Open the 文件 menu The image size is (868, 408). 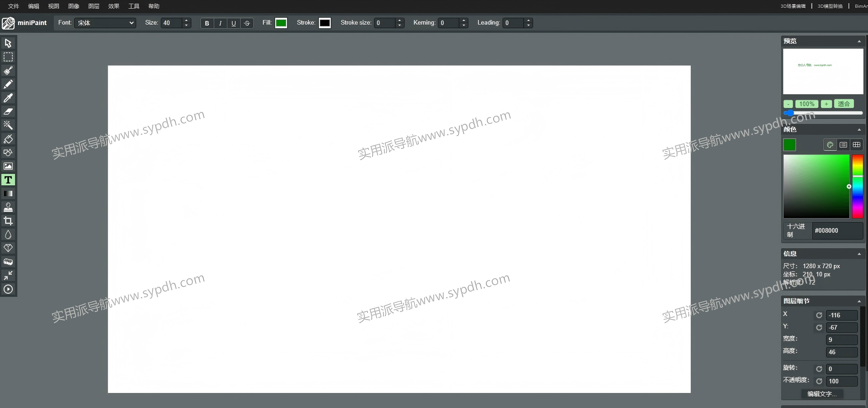[x=14, y=6]
